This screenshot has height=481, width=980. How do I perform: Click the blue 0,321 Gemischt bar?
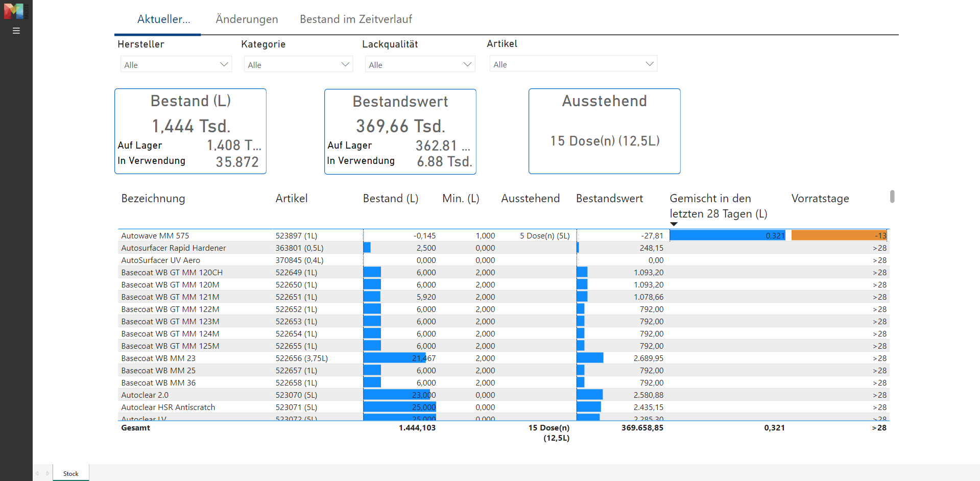pyautogui.click(x=727, y=235)
